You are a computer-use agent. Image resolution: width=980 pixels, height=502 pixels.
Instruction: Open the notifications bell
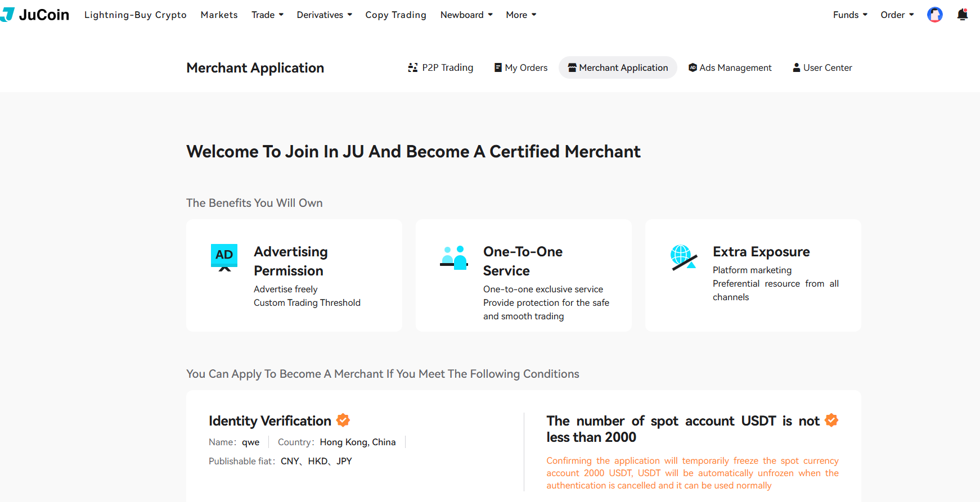pos(962,15)
